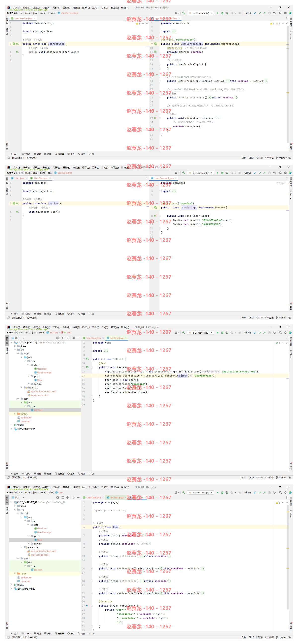This screenshot has width=298, height=644.
Task: Click UTF-8 encoding in UserDaoImpl window status bar
Action: click(x=259, y=318)
